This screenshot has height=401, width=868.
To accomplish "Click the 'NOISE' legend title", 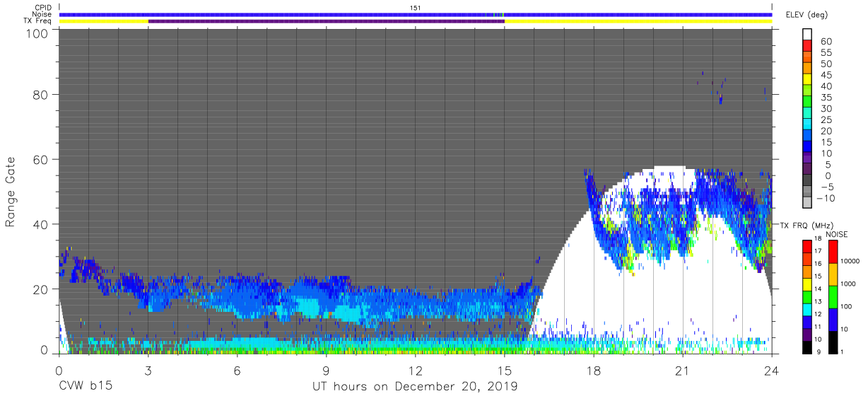I will (x=838, y=234).
